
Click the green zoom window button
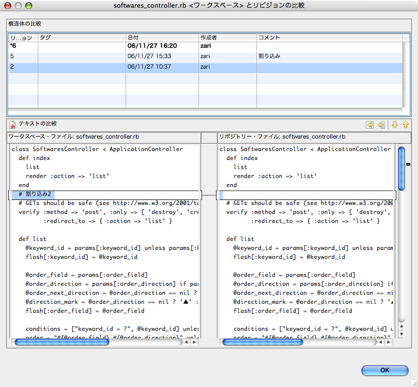[x=29, y=5]
